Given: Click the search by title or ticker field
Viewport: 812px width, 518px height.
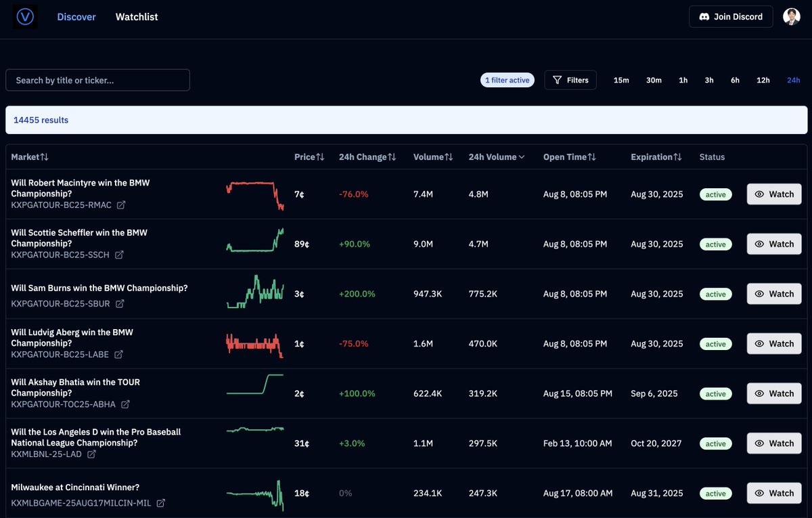Looking at the screenshot, I should click(x=97, y=80).
